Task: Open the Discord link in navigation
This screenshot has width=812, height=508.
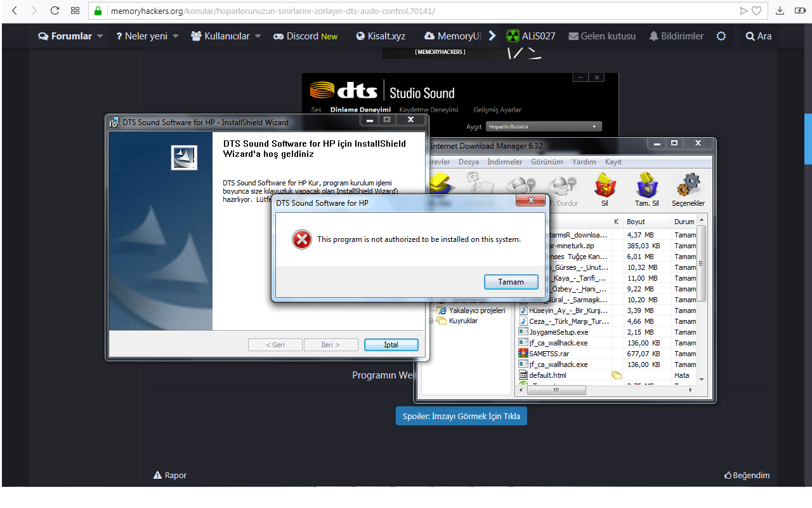Action: click(306, 36)
